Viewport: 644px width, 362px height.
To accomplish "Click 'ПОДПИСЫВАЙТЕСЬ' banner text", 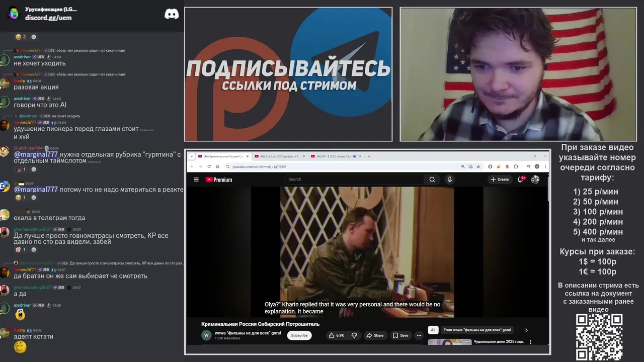I will [x=288, y=68].
